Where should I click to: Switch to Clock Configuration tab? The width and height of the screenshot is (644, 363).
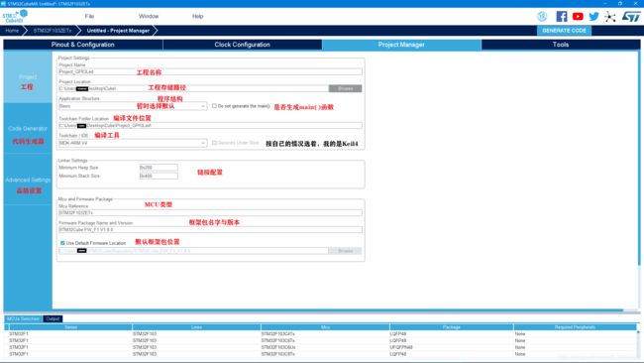coord(243,45)
